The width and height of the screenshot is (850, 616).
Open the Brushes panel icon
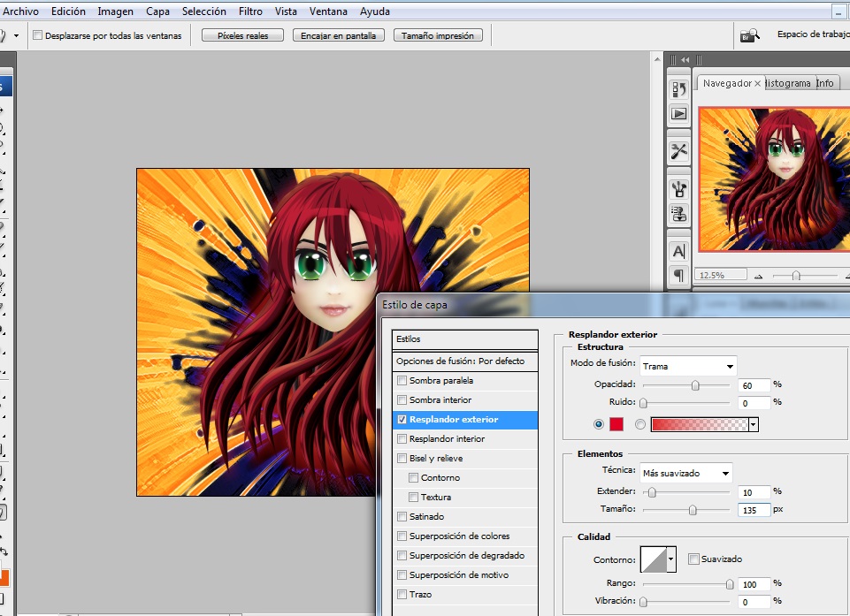[x=679, y=188]
